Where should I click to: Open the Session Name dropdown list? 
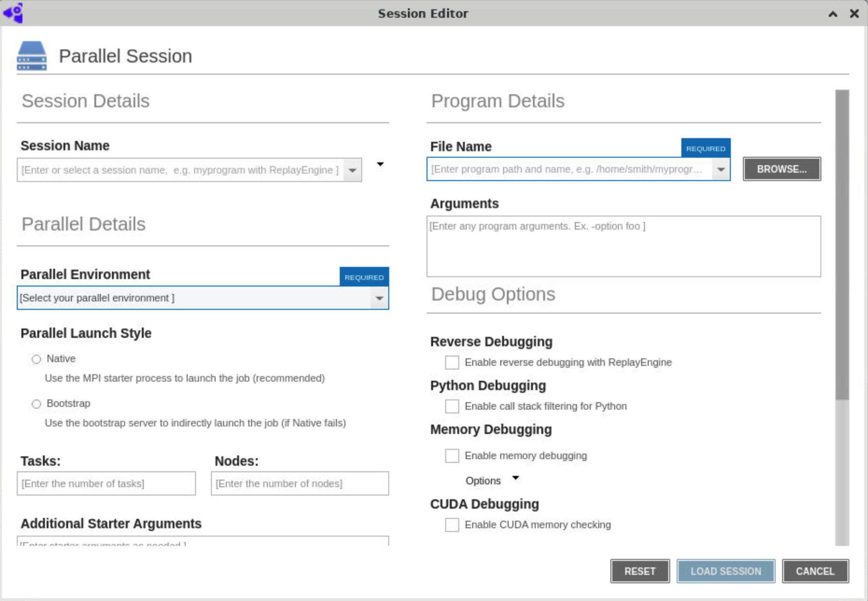352,170
